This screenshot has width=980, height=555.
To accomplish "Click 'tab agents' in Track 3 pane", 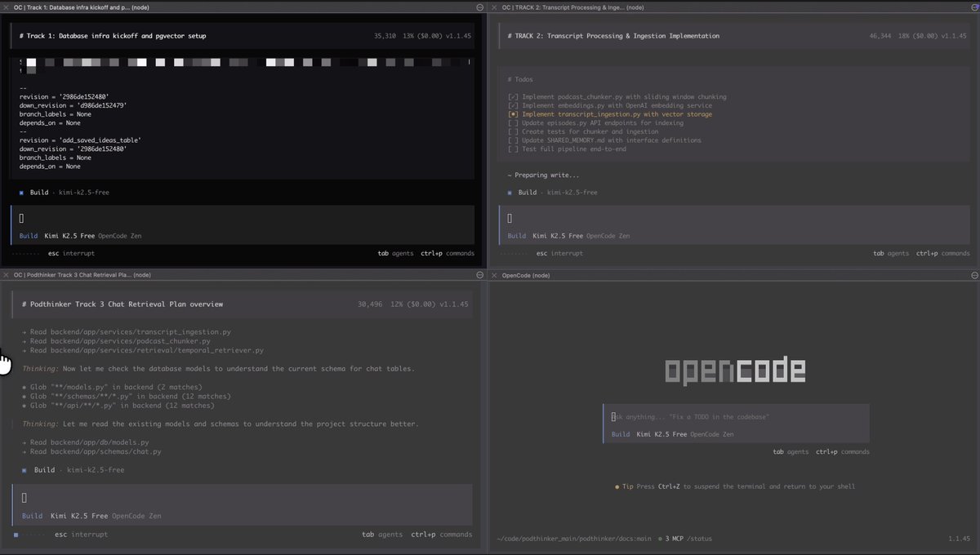I will point(382,535).
